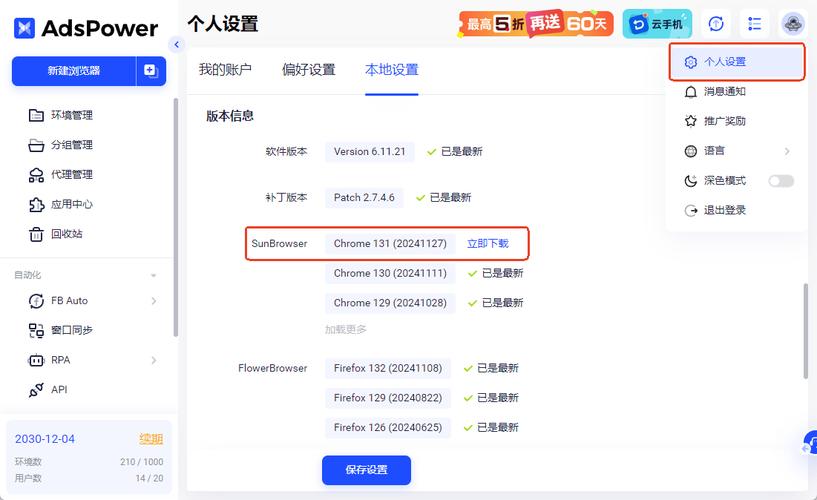Click 用户数 value 14 / 20

click(150, 478)
